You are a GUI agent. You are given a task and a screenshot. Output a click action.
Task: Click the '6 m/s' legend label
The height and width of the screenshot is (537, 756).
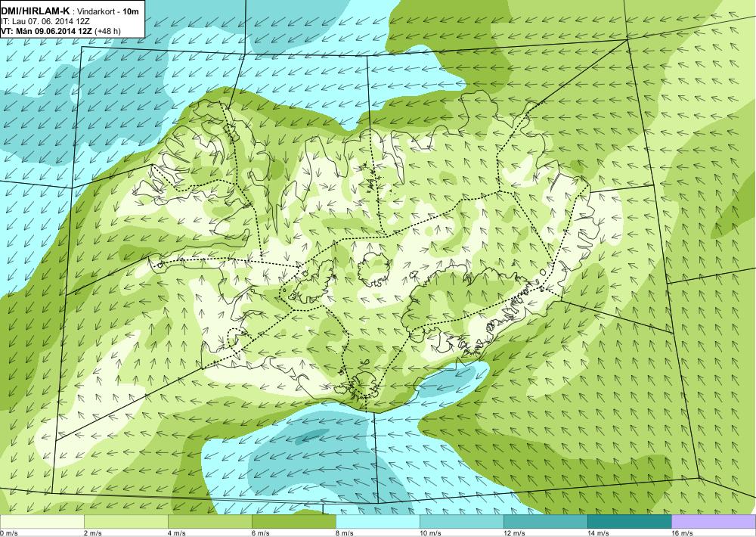click(261, 533)
